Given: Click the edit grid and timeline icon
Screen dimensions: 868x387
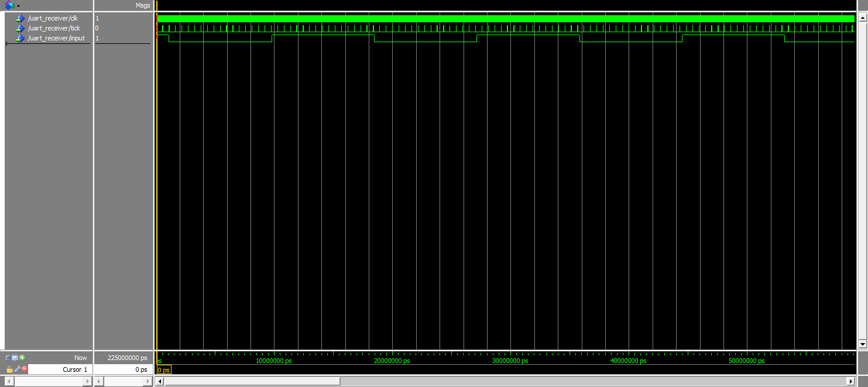Looking at the screenshot, I should (x=15, y=357).
